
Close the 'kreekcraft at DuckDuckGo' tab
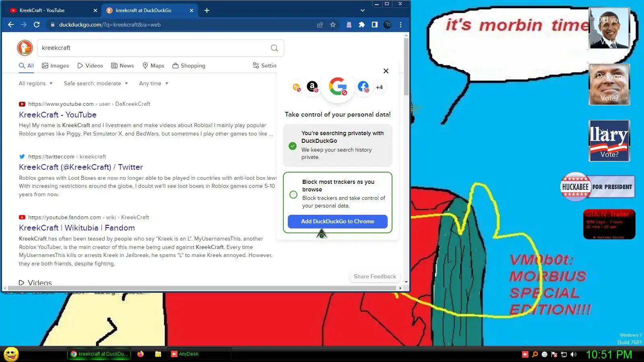[x=192, y=10]
